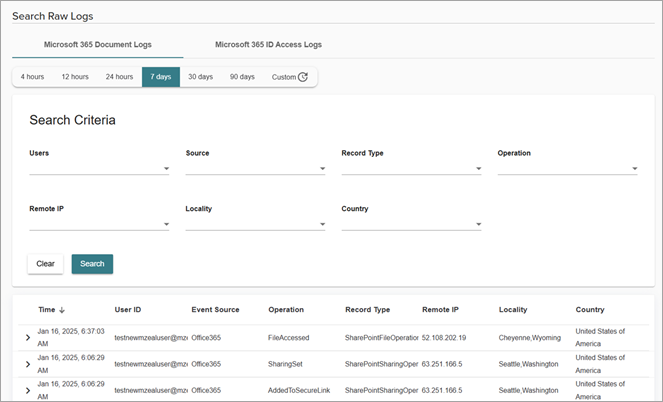The height and width of the screenshot is (402, 663).
Task: Open the Operation criteria dropdown
Action: (567, 168)
